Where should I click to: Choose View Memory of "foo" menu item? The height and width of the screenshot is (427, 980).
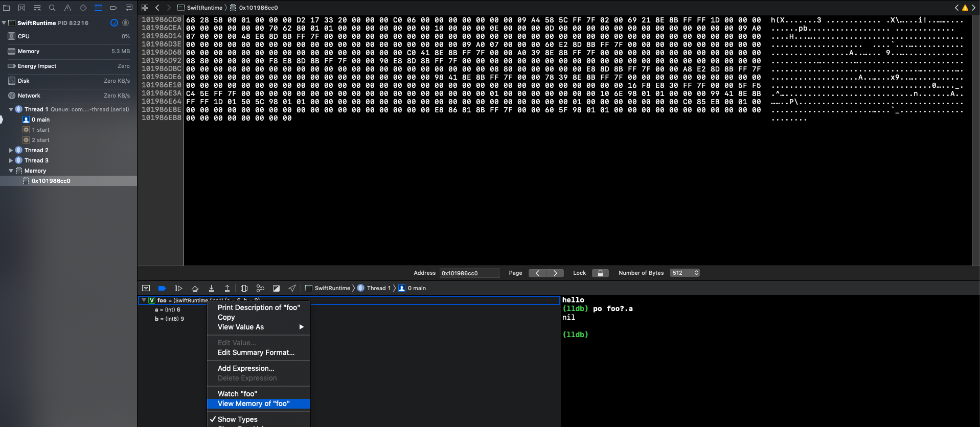254,404
